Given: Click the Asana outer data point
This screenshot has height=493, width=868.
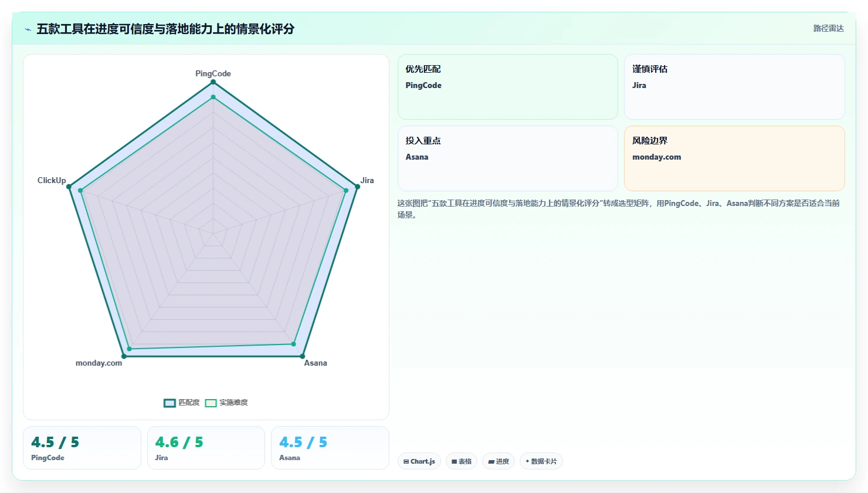Looking at the screenshot, I should [x=303, y=356].
